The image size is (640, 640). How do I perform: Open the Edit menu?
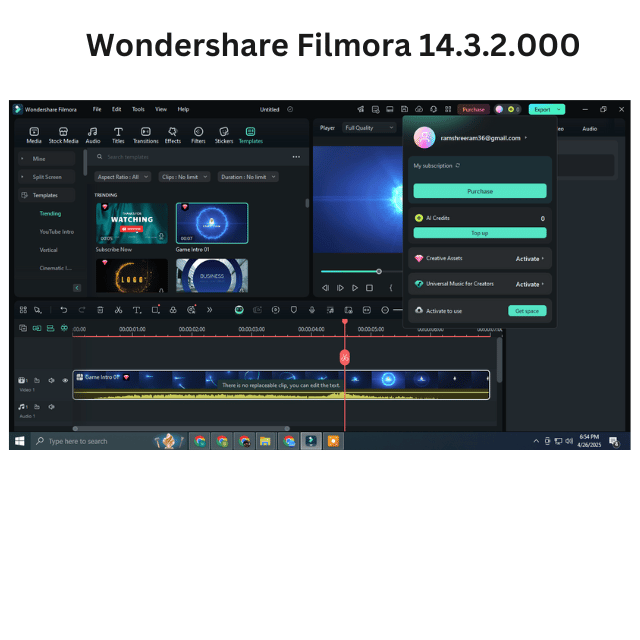coord(117,109)
